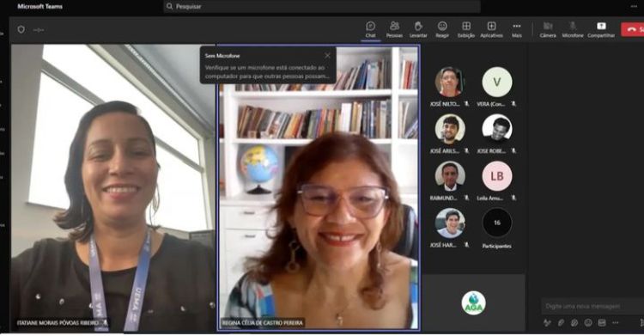Dismiss the Sem Microfone notification
Image resolution: width=644 pixels, height=336 pixels.
tap(327, 55)
